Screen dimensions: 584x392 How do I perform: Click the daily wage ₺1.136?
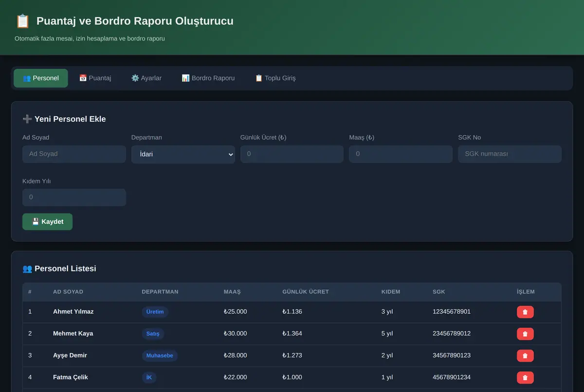tap(292, 312)
